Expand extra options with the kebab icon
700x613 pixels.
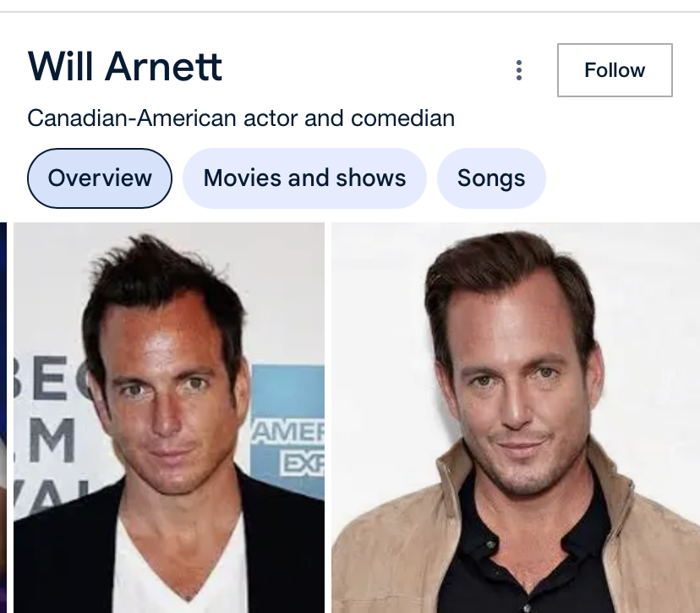coord(519,70)
